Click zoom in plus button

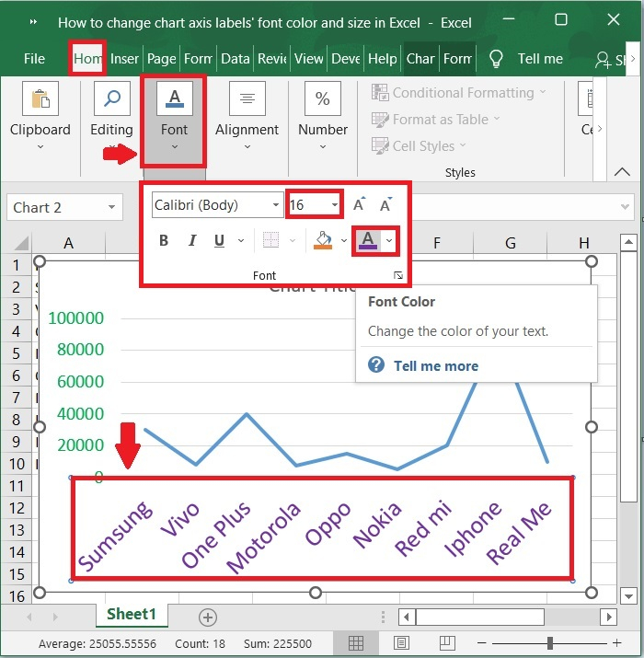[x=616, y=643]
